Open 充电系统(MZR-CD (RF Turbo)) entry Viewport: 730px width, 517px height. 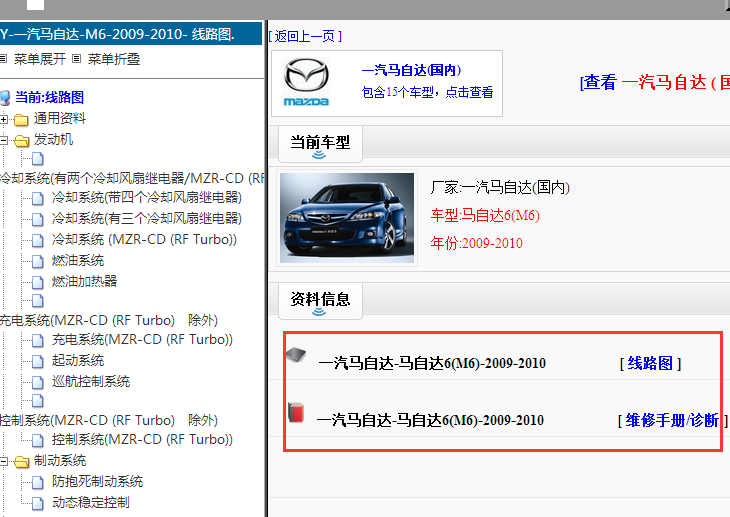(x=142, y=340)
